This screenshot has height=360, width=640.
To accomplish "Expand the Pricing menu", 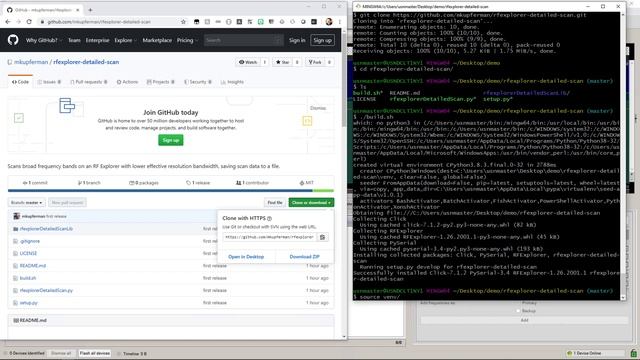I will tap(187, 40).
